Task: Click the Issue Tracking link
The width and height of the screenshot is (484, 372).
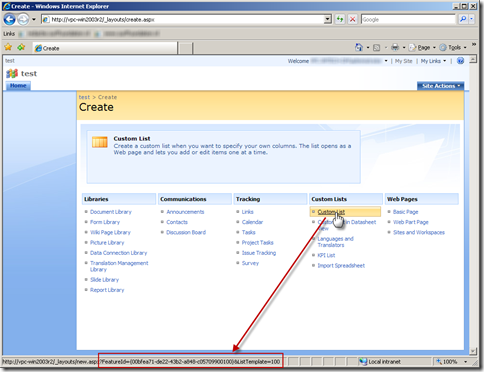Action: pyautogui.click(x=259, y=253)
